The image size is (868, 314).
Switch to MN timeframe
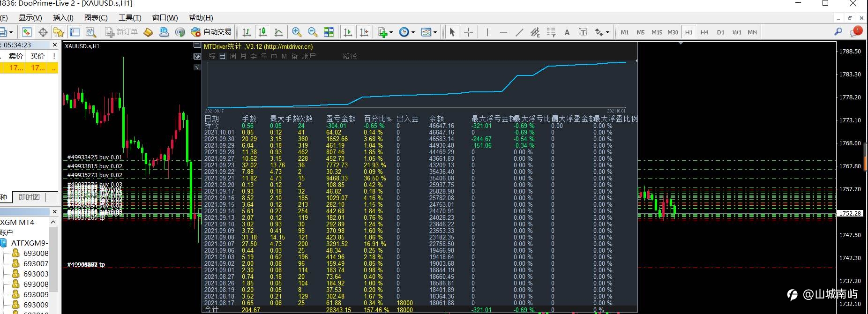tap(752, 32)
